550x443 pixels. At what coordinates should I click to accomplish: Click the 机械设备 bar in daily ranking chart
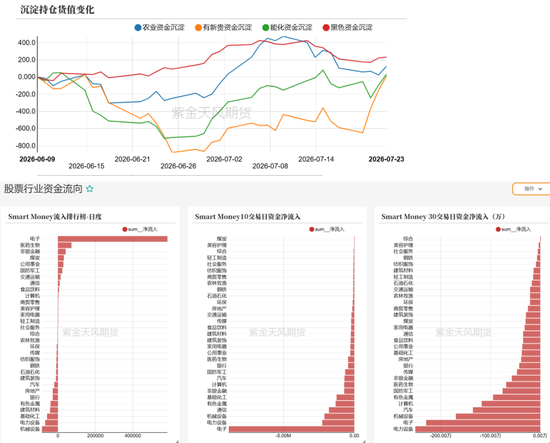click(x=50, y=429)
